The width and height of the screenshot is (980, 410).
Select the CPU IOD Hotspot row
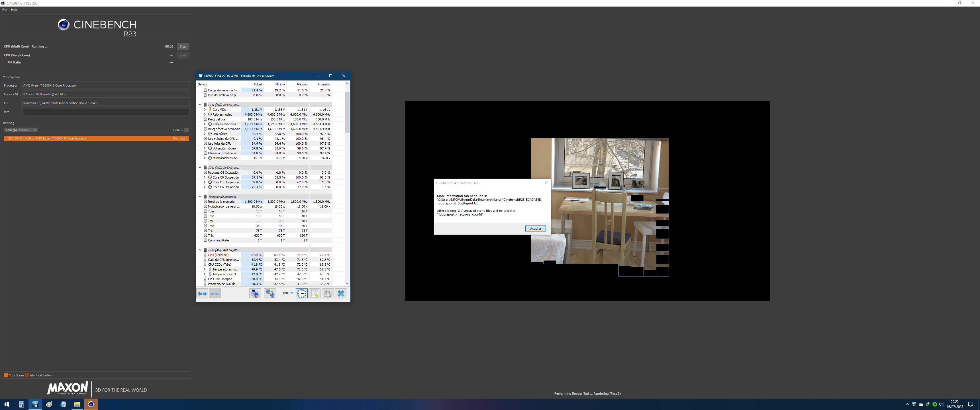pyautogui.click(x=264, y=279)
